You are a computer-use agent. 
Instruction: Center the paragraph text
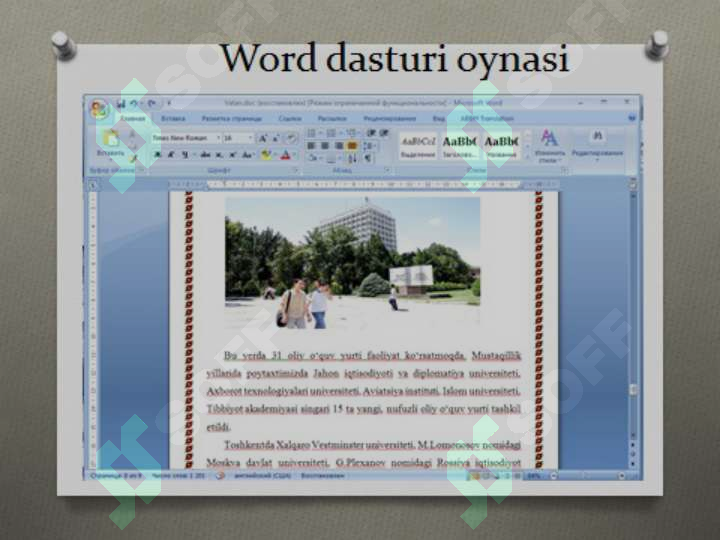pos(325,146)
